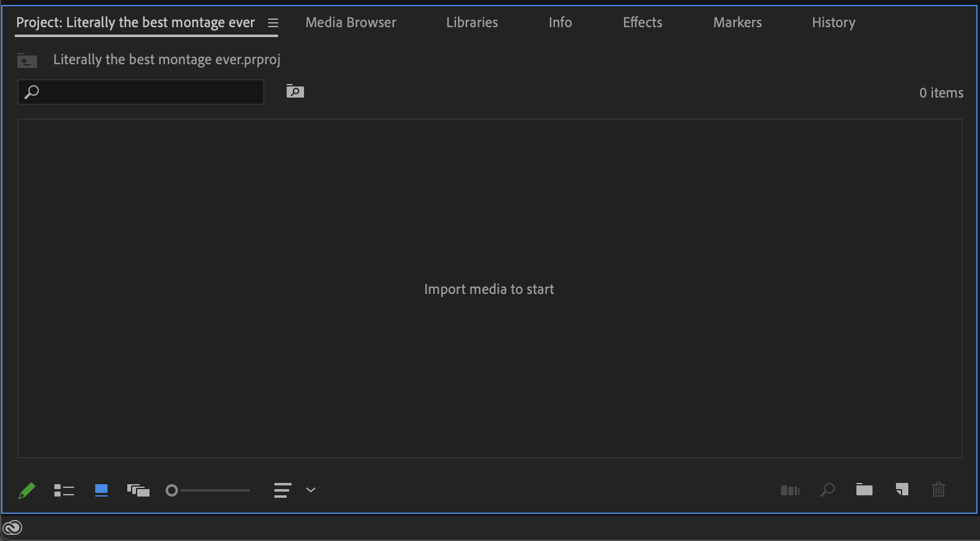Open the Creative Cloud sync status icon
The width and height of the screenshot is (980, 541).
coord(12,527)
